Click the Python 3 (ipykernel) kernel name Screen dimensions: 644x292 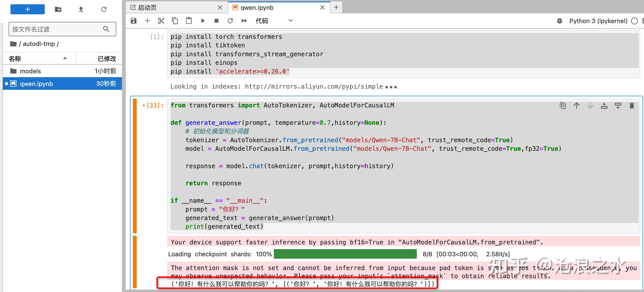(598, 21)
